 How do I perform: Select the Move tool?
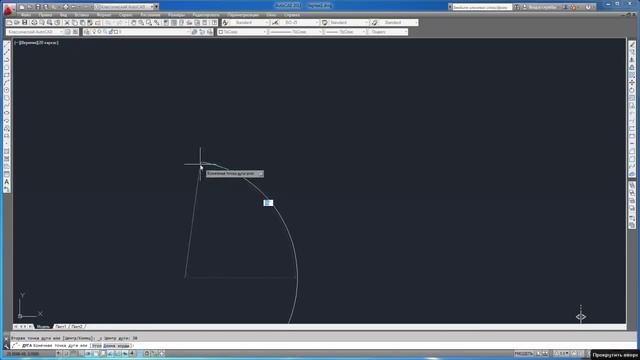click(632, 83)
